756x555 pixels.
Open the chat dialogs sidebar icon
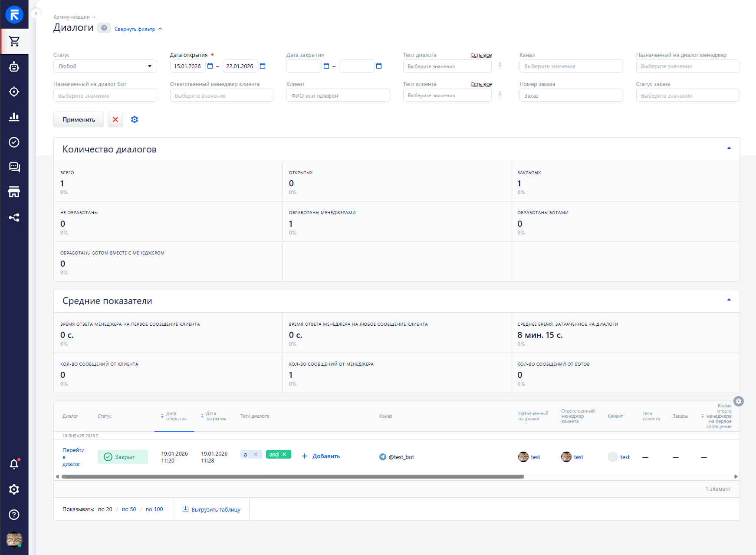(x=14, y=167)
